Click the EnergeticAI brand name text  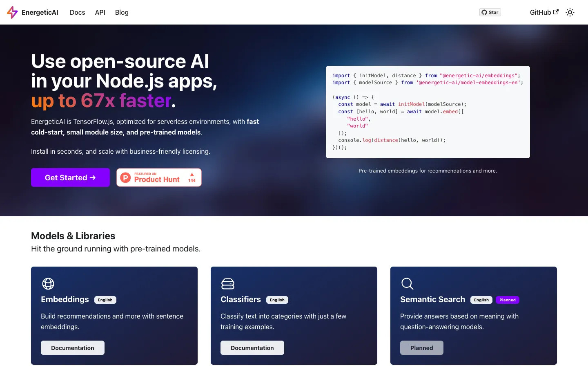40,12
